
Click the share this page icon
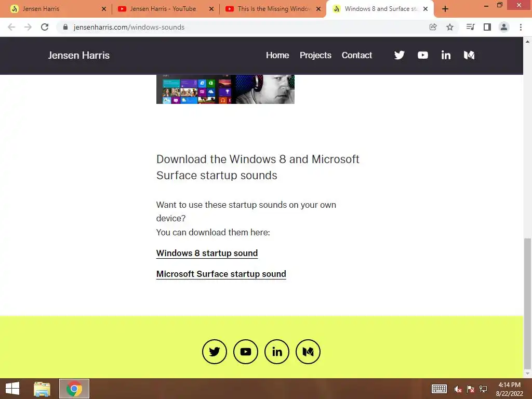[433, 27]
